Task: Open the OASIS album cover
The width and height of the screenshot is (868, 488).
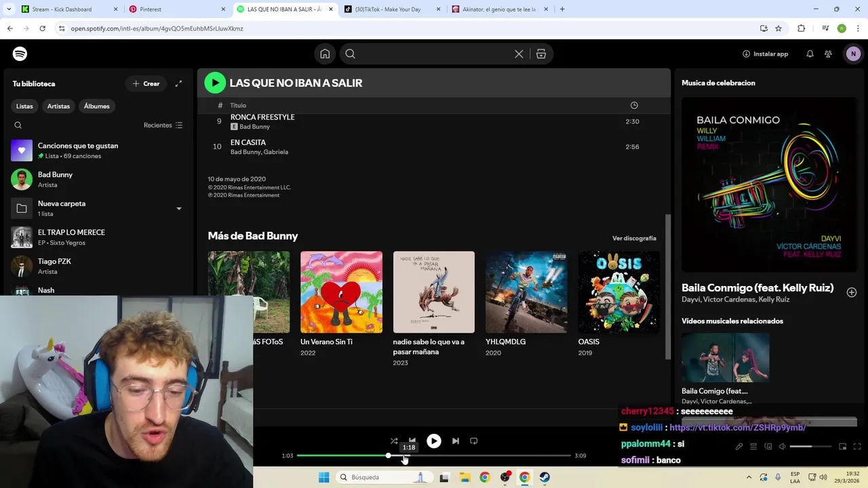Action: pyautogui.click(x=618, y=292)
